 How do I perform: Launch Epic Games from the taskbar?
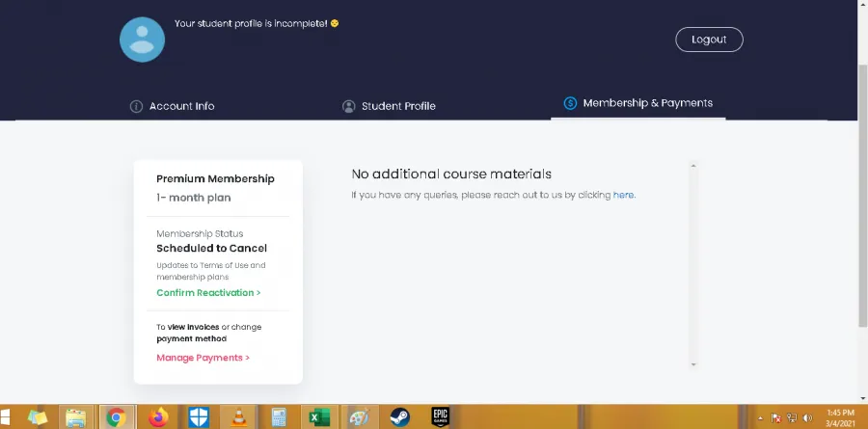point(440,417)
